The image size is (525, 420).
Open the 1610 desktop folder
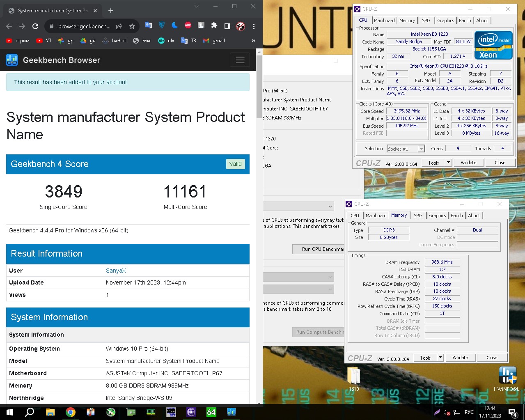tap(354, 379)
